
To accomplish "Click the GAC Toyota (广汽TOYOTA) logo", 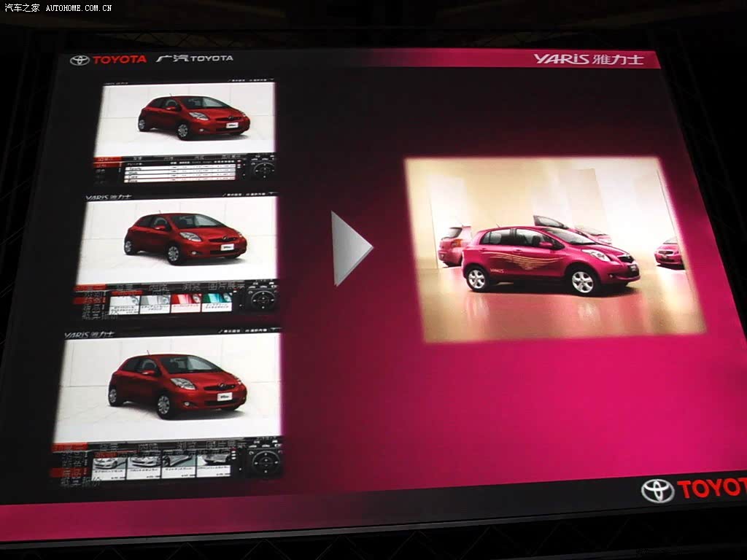I will pos(195,58).
